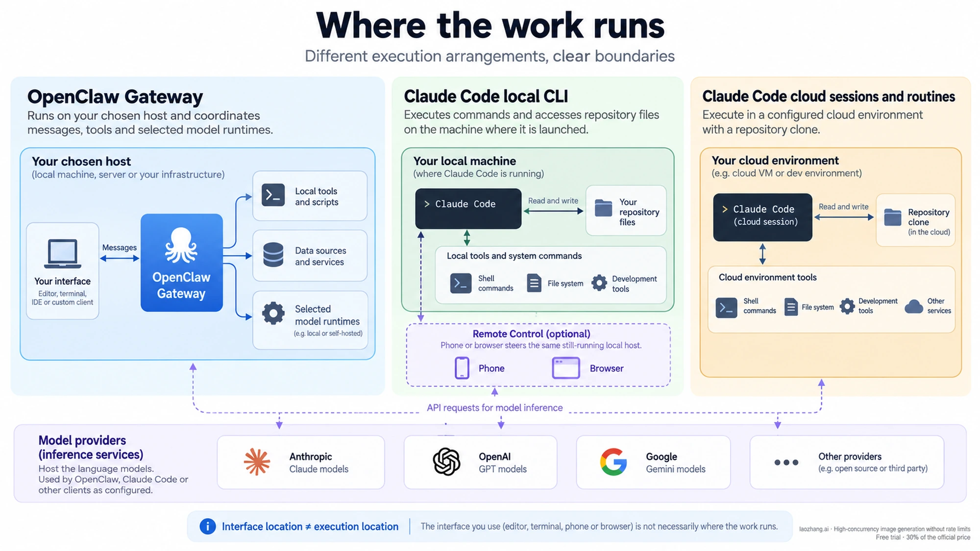980x551 pixels.
Task: Click 'Read and write' label in local machine panel
Action: tap(553, 201)
